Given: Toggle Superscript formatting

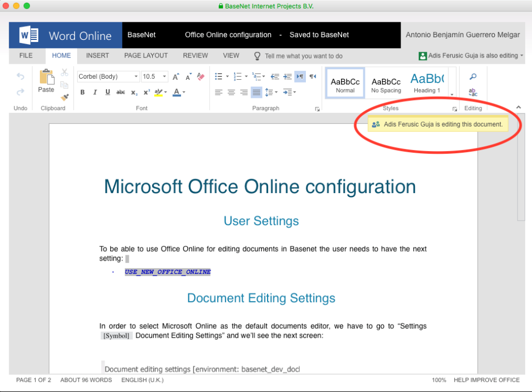Looking at the screenshot, I should click(x=147, y=92).
